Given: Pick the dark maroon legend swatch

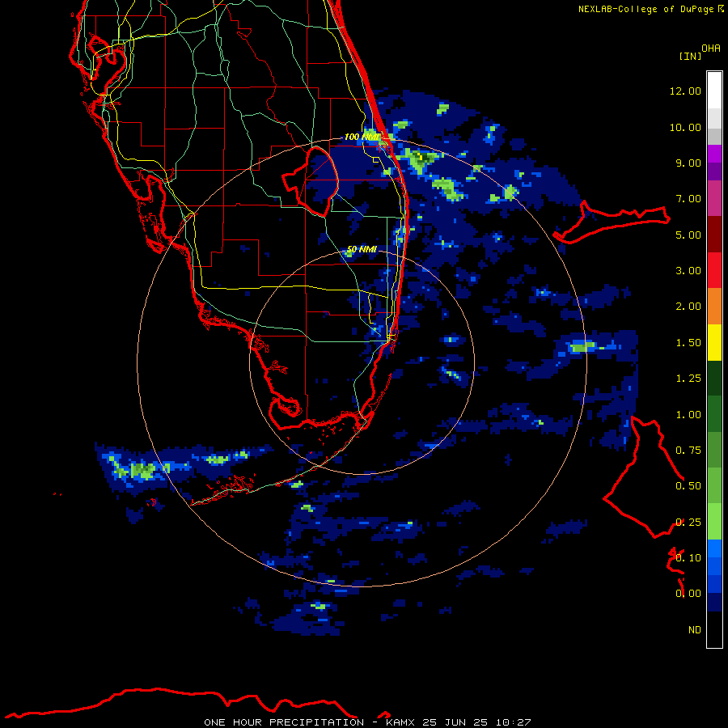Looking at the screenshot, I should tap(714, 235).
